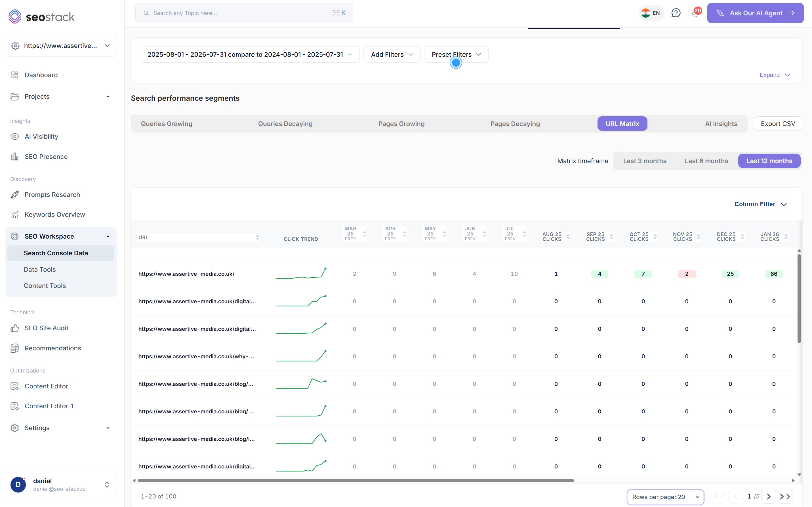Open the date range comparison dropdown
Screen dimensions: 812x507
coord(249,54)
